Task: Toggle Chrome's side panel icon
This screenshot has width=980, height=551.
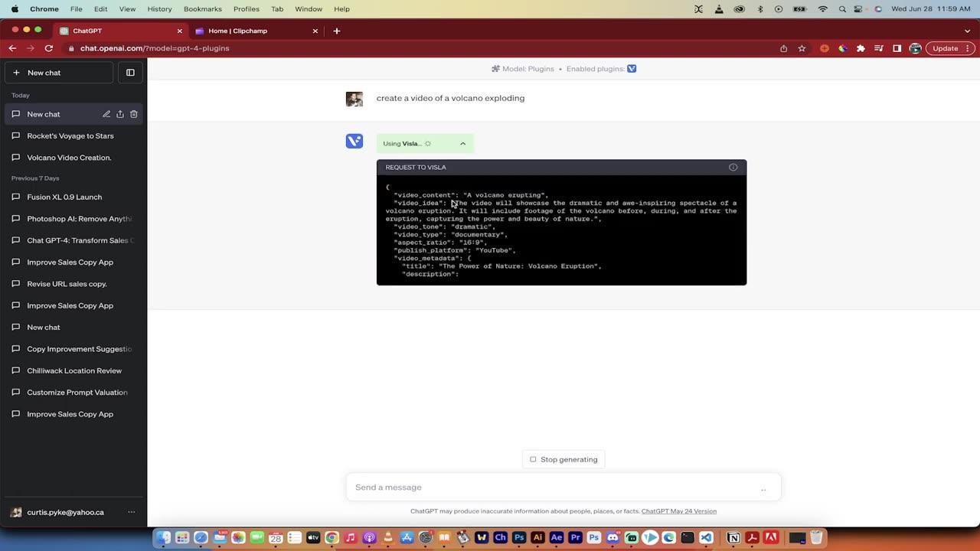Action: (897, 48)
